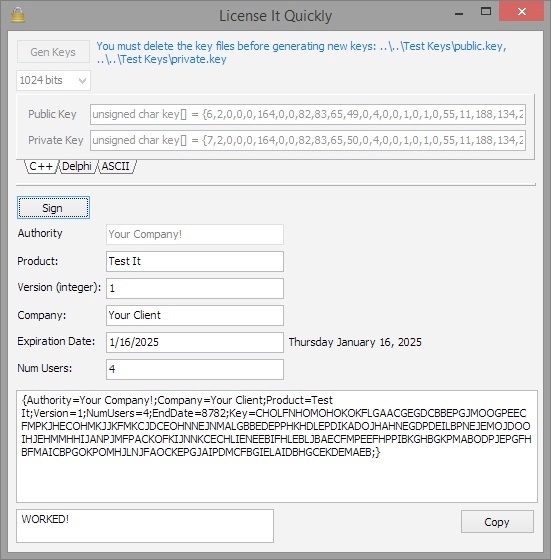Click the disabled Gen Keys button
The width and height of the screenshot is (551, 560).
[53, 52]
